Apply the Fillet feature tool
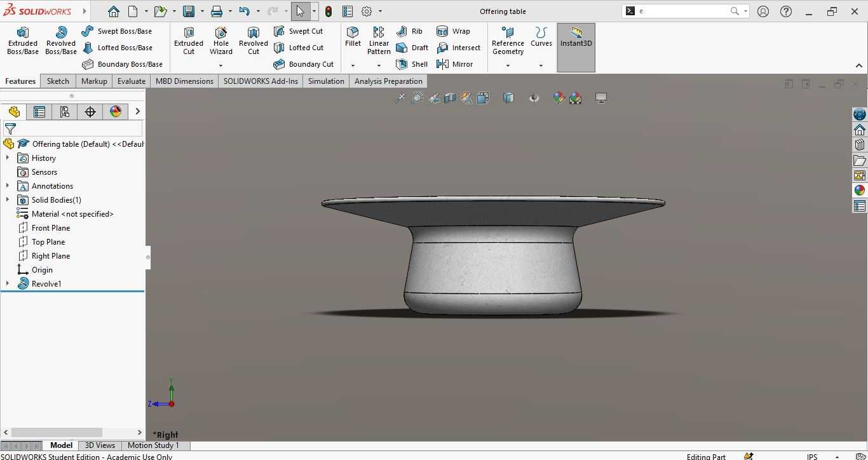This screenshot has width=868, height=460. (x=353, y=37)
